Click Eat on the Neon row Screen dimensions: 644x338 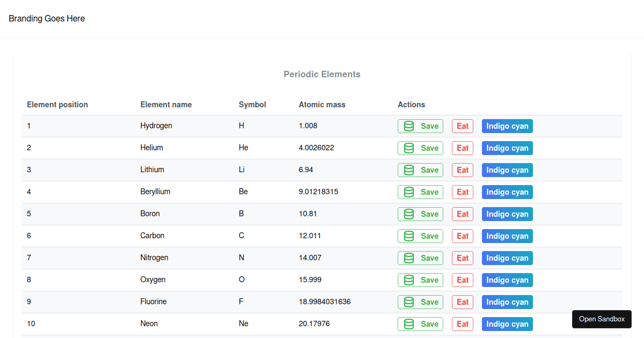coord(462,324)
